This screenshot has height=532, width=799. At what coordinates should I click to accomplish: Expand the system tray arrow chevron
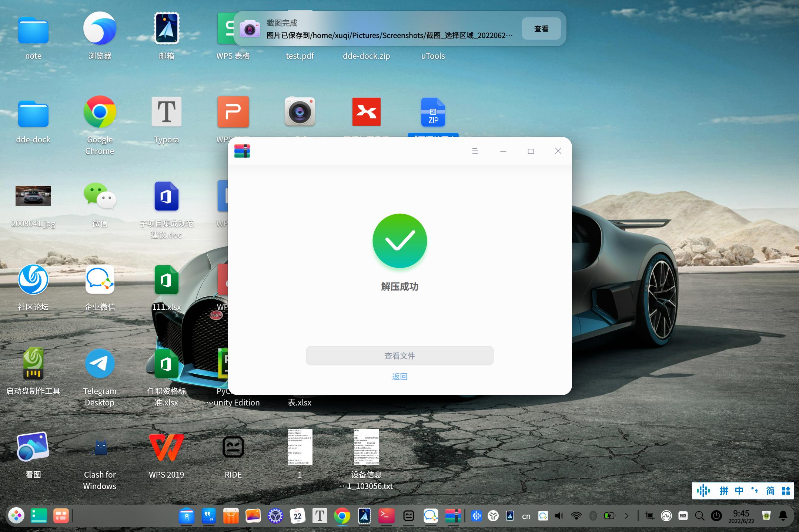coord(626,516)
